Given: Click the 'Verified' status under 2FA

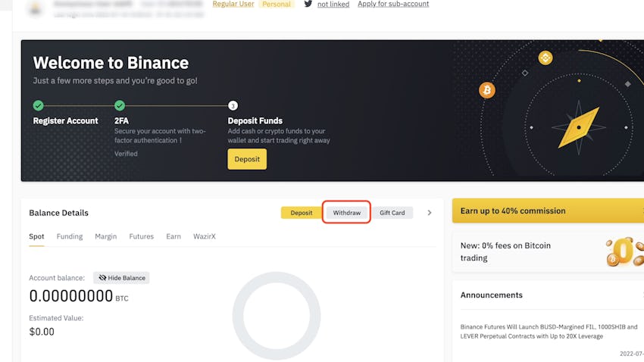Looking at the screenshot, I should (x=126, y=154).
